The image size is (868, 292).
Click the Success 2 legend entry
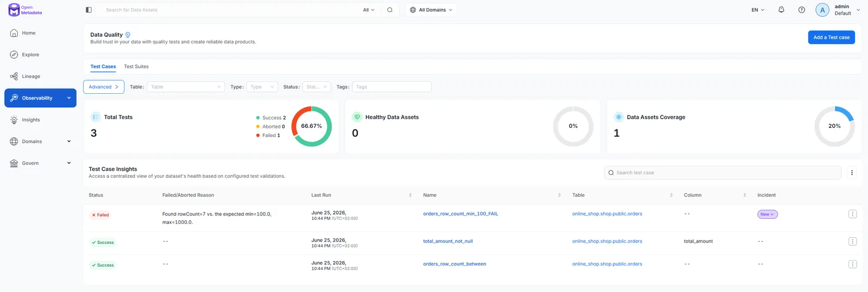click(271, 118)
